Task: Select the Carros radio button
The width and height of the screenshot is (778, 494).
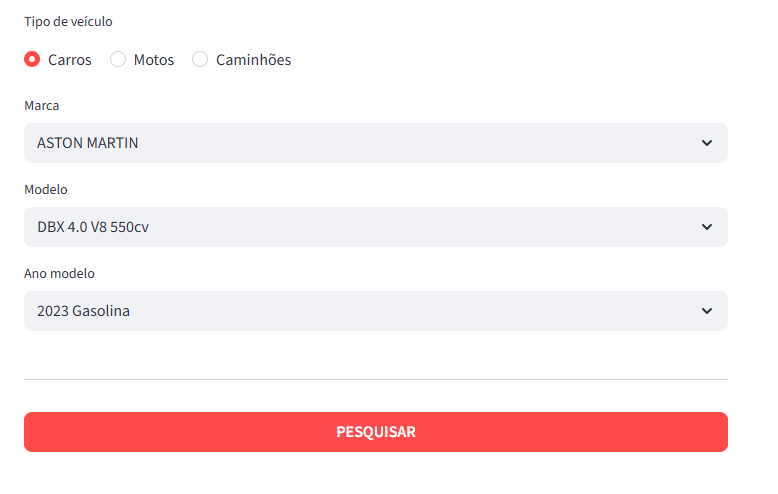Action: (x=32, y=59)
